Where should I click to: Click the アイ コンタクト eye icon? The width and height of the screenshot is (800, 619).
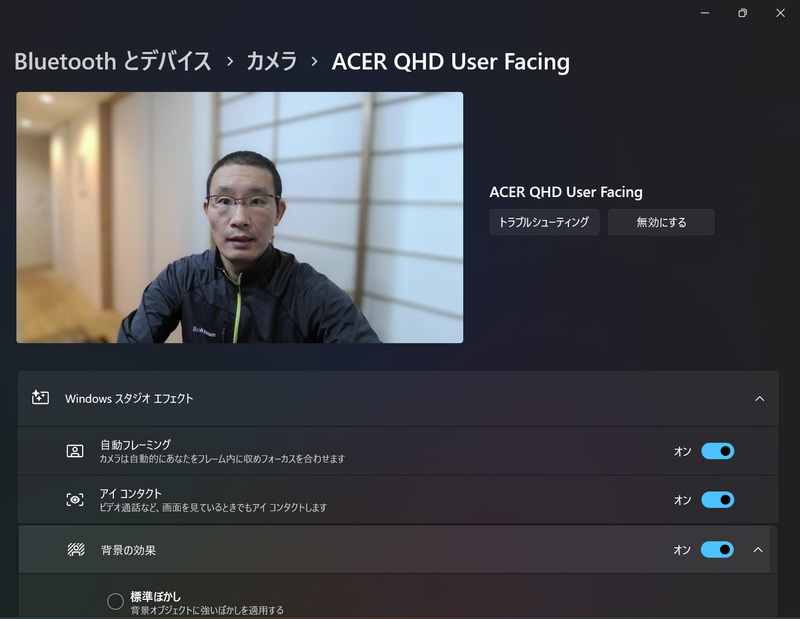pos(74,502)
